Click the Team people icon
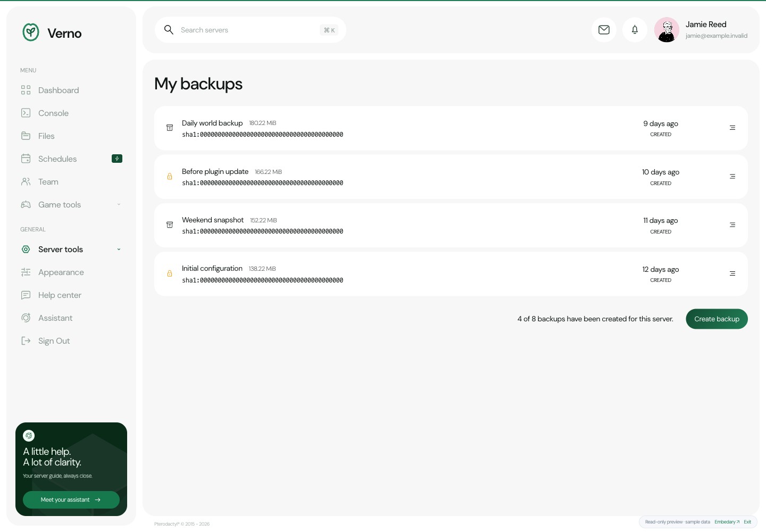The image size is (766, 532). [x=26, y=181]
